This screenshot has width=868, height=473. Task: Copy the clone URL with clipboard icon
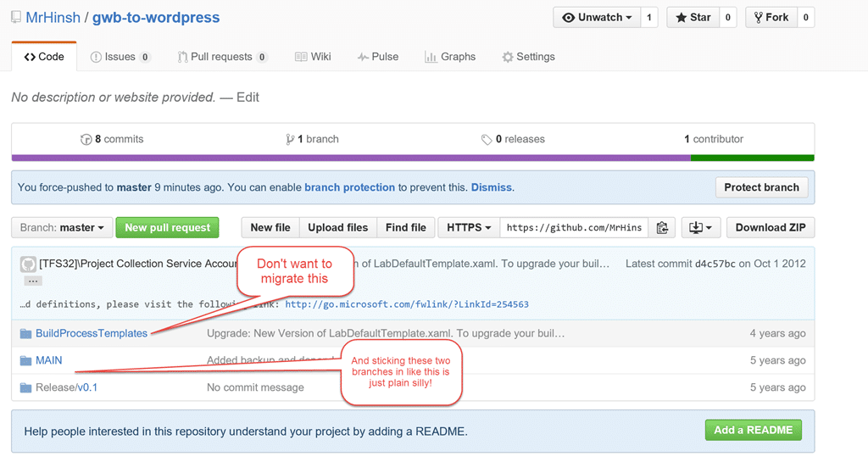[x=661, y=228]
